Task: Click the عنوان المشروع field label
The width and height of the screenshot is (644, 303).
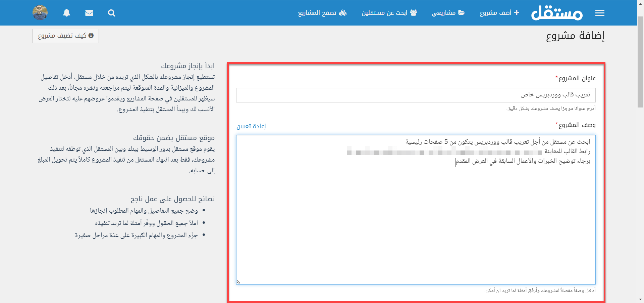Action: (x=577, y=78)
